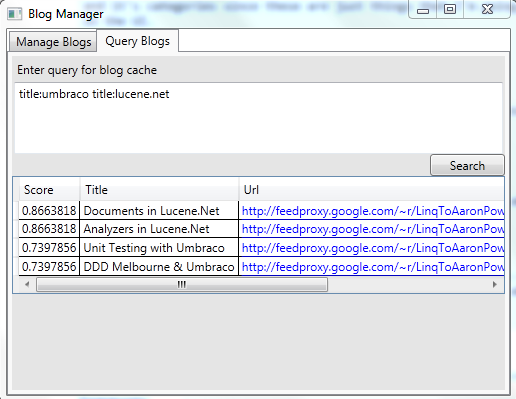This screenshot has width=516, height=399.
Task: Focus the blog cache query text box
Action: pos(258,118)
